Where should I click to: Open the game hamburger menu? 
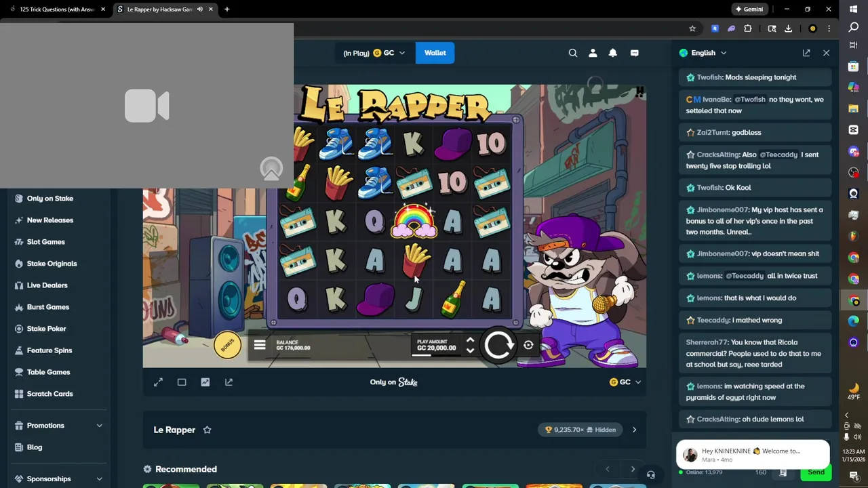pos(259,345)
